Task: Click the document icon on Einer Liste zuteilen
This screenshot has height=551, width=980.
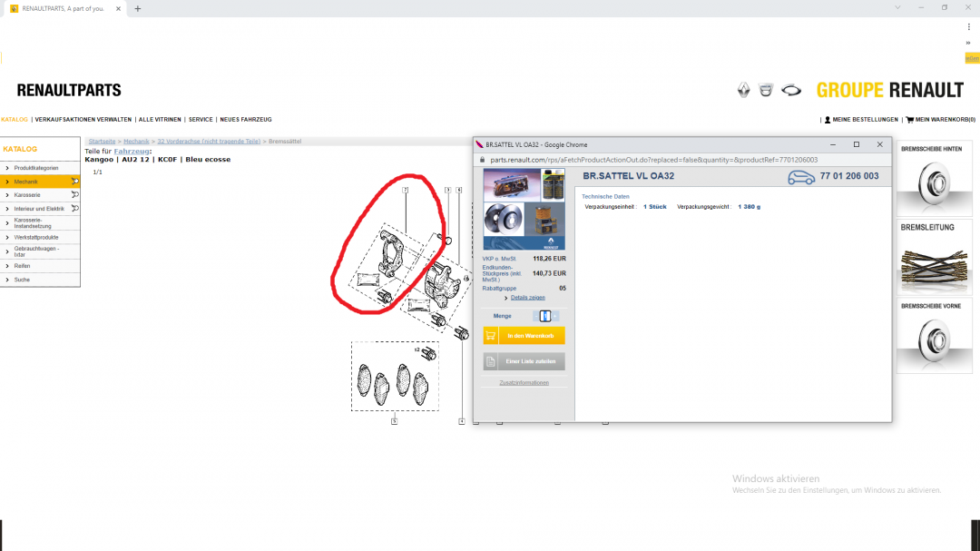Action: point(491,361)
